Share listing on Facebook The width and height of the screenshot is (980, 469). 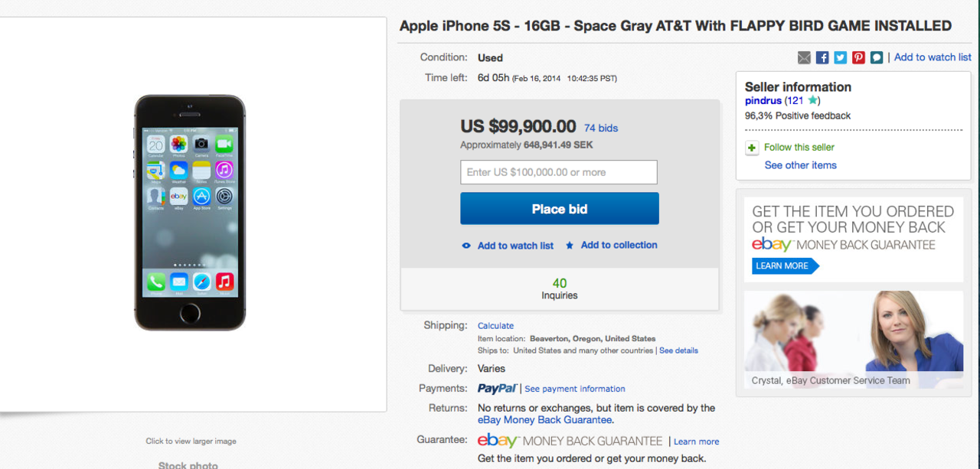[822, 57]
